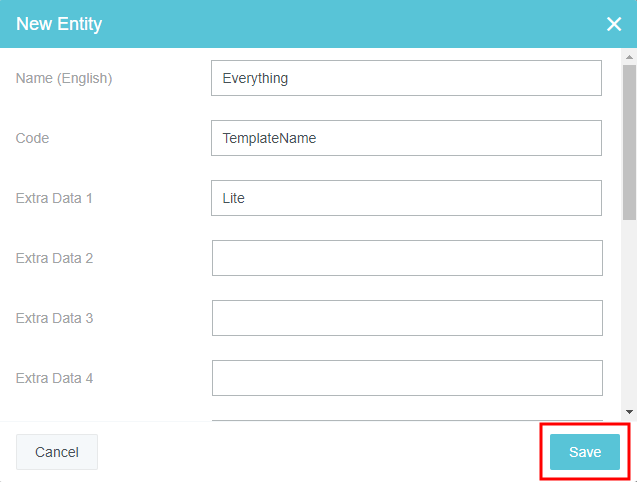Viewport: 637px width, 482px height.
Task: Click into the empty Extra Data 2 field
Action: pyautogui.click(x=407, y=258)
